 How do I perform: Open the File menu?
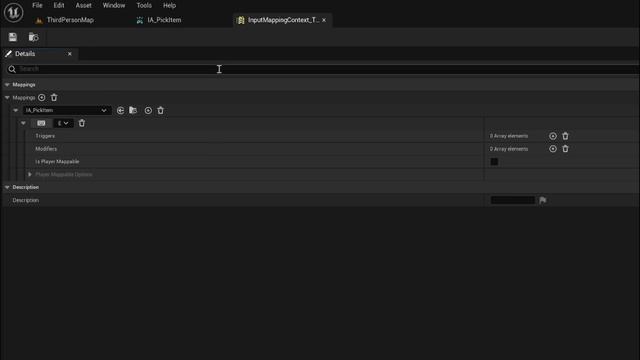[x=37, y=5]
